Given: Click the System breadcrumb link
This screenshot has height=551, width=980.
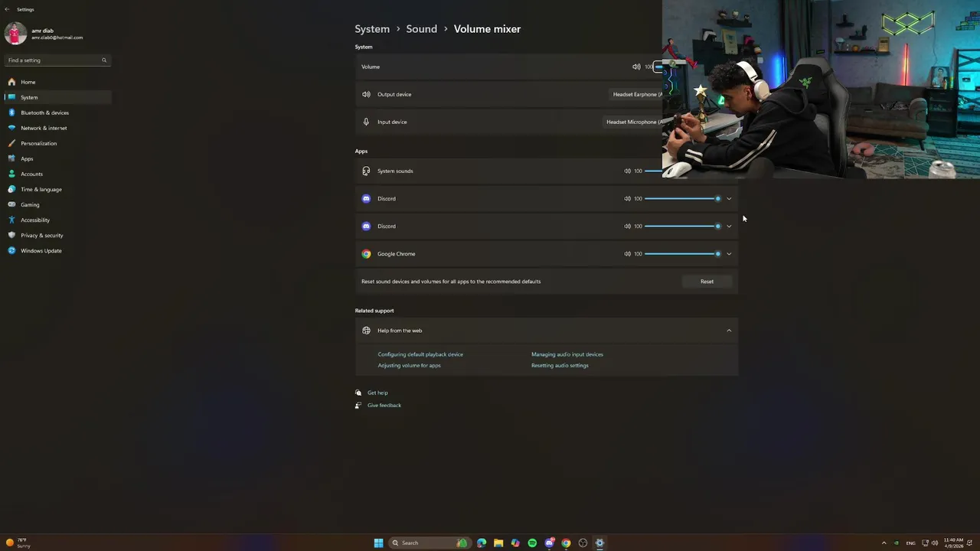Looking at the screenshot, I should click(372, 29).
